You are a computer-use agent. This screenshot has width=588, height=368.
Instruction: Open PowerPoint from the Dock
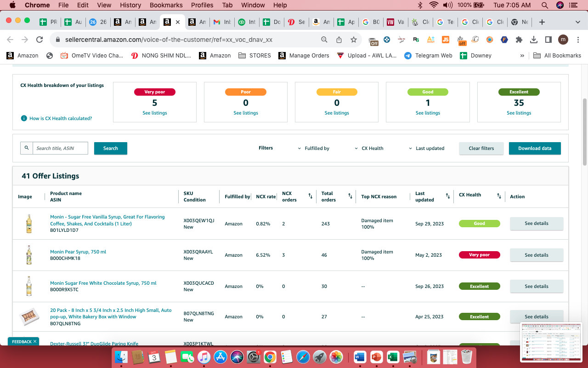pos(376,356)
